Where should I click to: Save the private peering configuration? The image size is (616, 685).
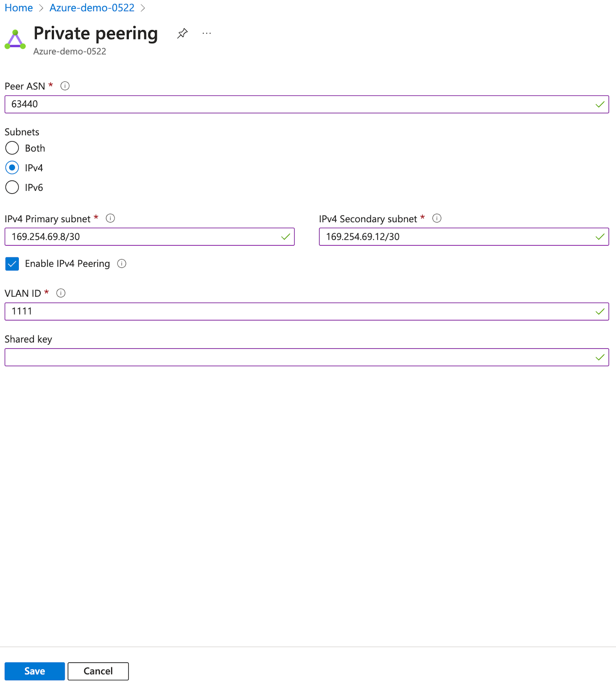point(35,671)
